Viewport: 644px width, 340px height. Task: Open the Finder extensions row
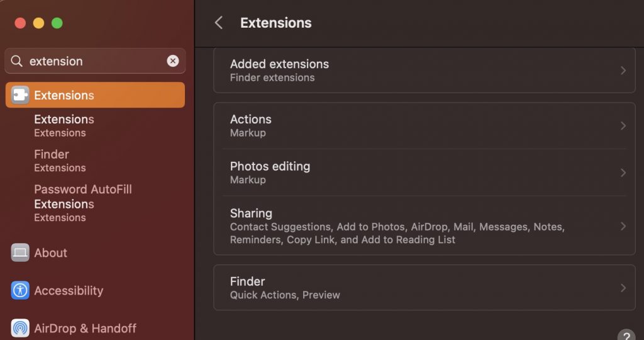tap(425, 287)
